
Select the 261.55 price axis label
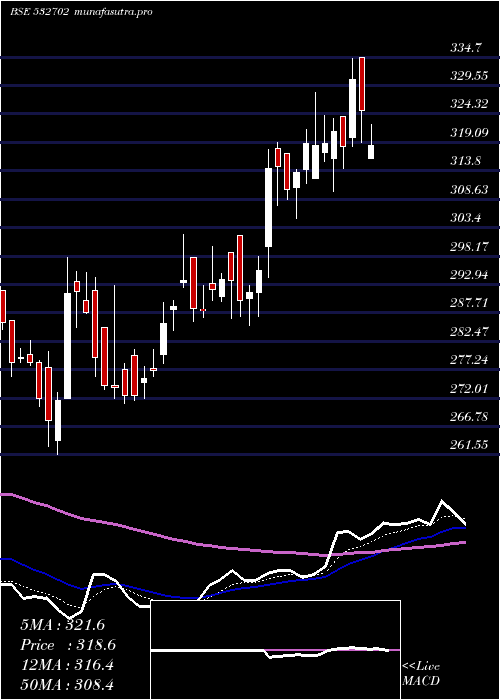click(x=469, y=445)
